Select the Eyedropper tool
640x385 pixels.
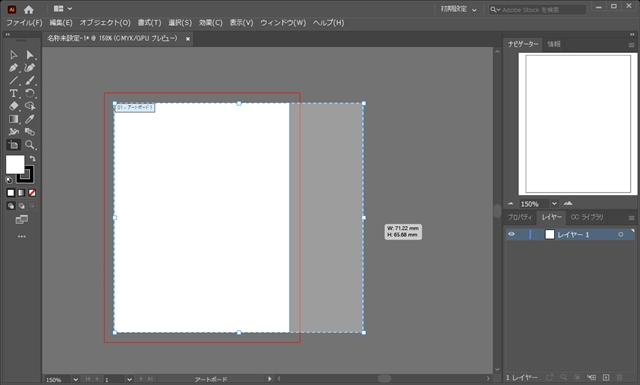pos(29,119)
